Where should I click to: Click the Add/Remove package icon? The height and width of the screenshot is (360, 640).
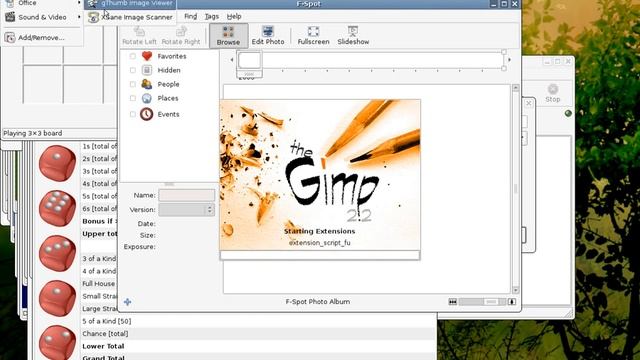click(10, 38)
